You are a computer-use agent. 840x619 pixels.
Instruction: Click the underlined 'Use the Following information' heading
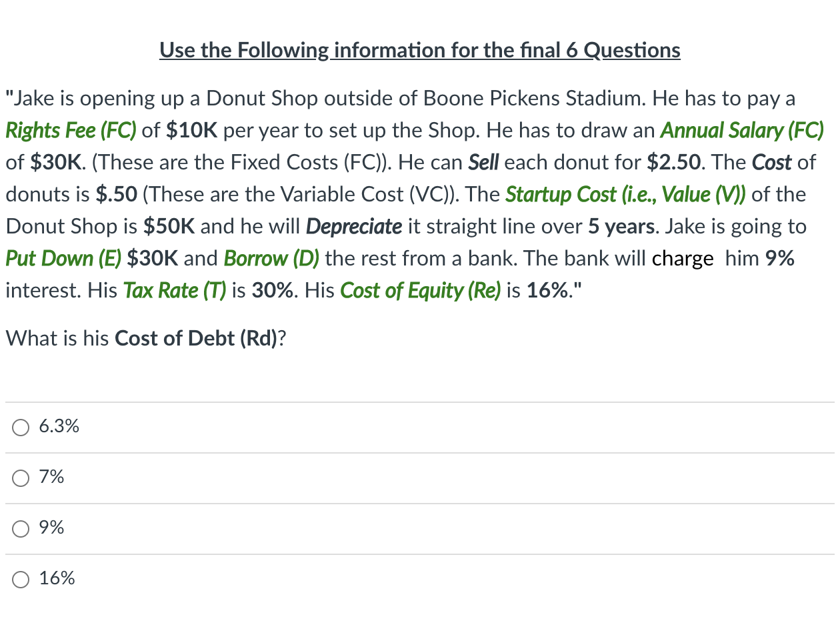pyautogui.click(x=420, y=50)
